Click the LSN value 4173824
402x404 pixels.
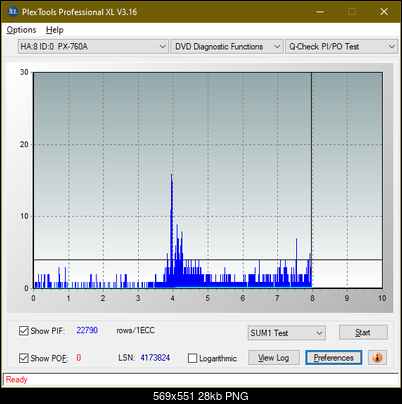[x=155, y=358]
